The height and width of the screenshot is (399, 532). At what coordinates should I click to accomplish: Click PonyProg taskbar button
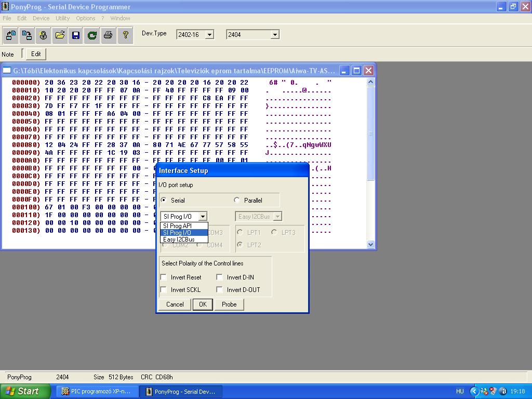click(181, 391)
